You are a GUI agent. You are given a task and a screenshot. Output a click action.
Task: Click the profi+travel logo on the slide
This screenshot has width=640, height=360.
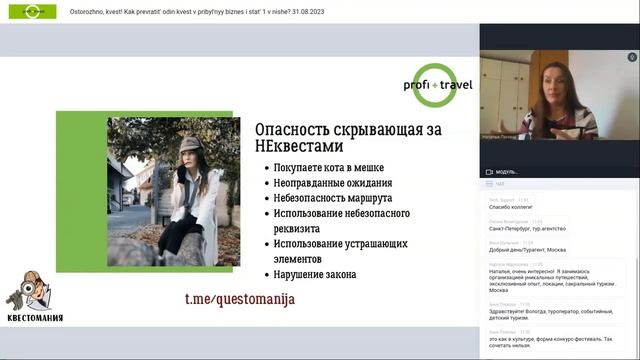(438, 85)
